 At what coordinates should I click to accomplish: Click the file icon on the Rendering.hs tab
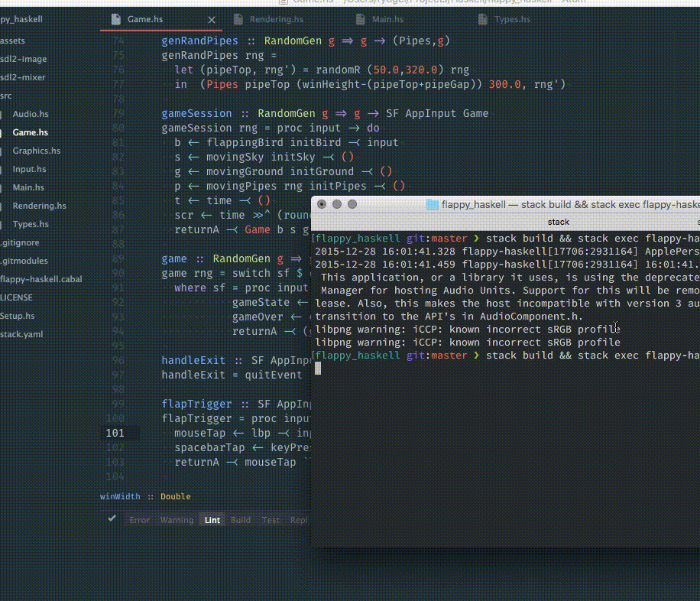238,20
